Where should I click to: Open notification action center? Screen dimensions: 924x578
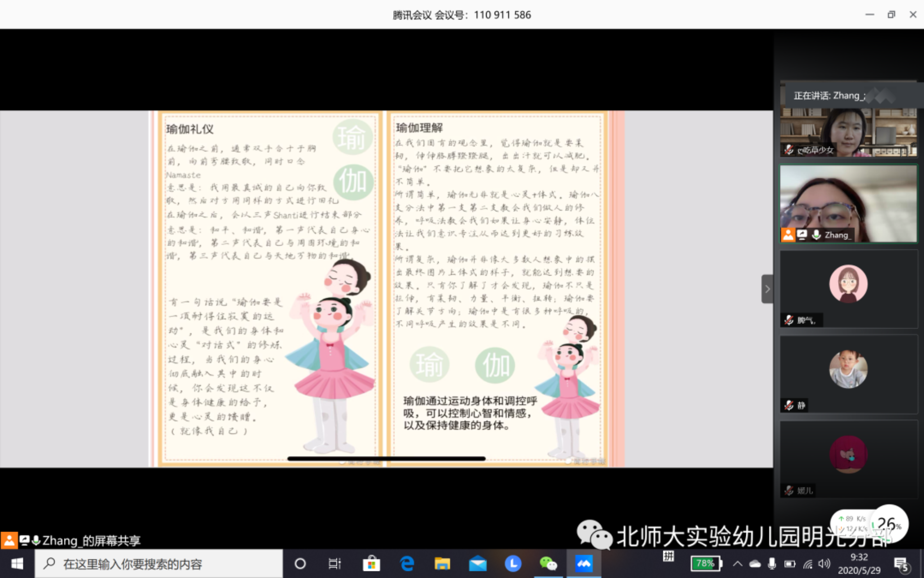[901, 563]
